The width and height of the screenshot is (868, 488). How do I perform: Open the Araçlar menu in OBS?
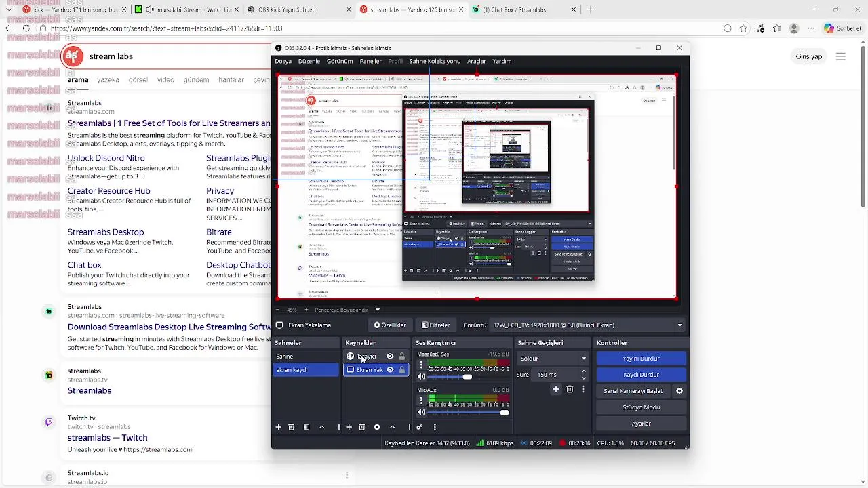click(x=477, y=61)
